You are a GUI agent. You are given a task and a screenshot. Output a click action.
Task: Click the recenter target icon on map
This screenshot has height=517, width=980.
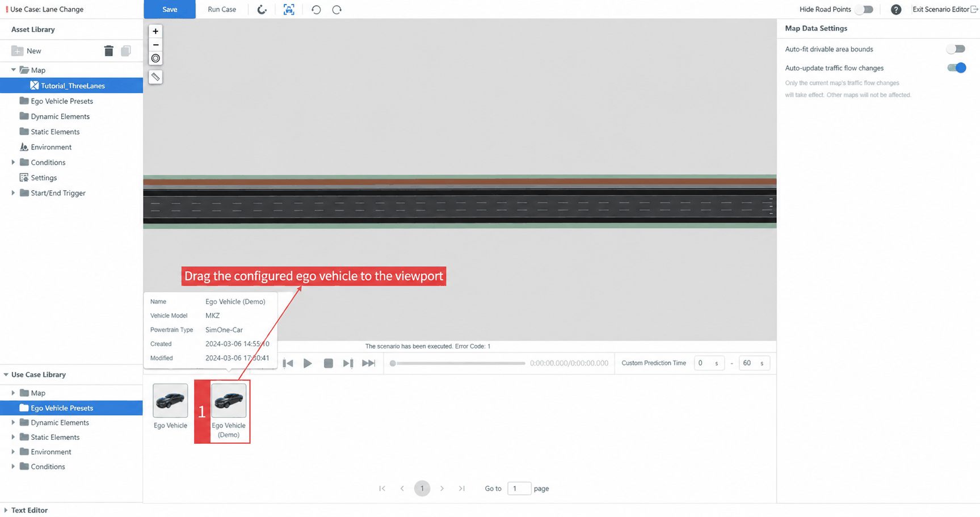pyautogui.click(x=155, y=58)
